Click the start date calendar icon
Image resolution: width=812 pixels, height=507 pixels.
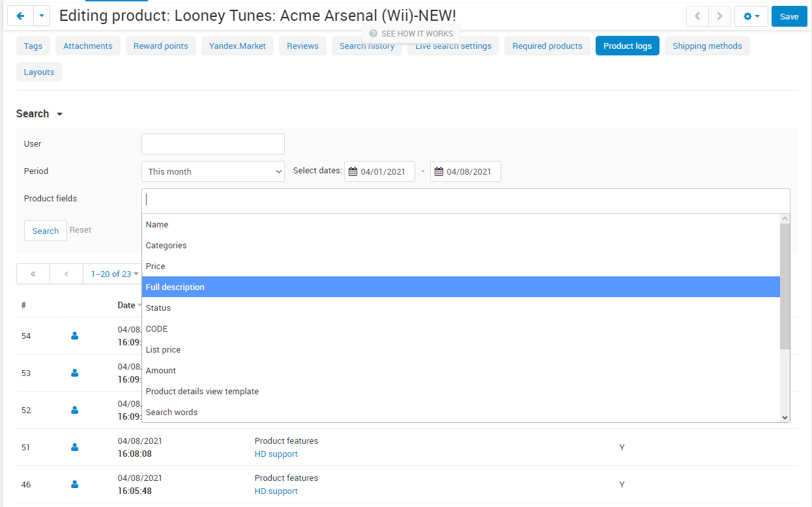[x=353, y=172]
